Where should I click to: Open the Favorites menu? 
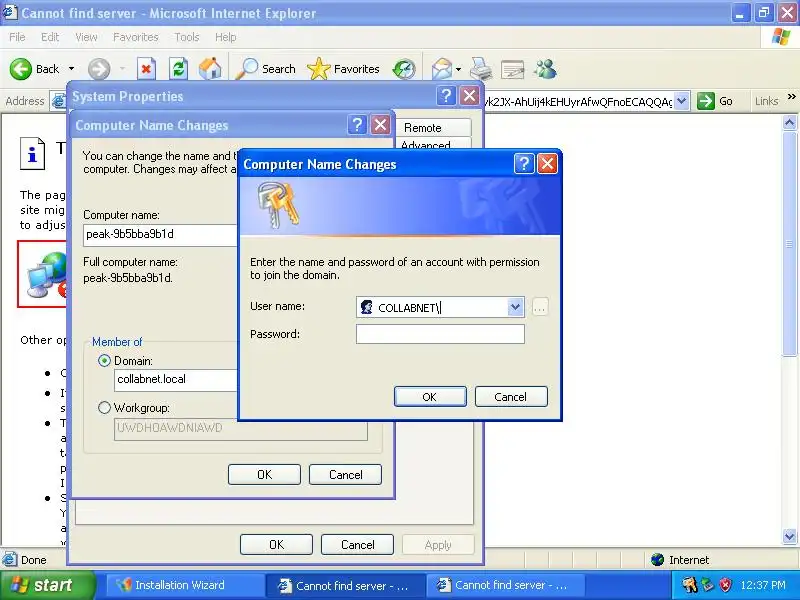136,37
